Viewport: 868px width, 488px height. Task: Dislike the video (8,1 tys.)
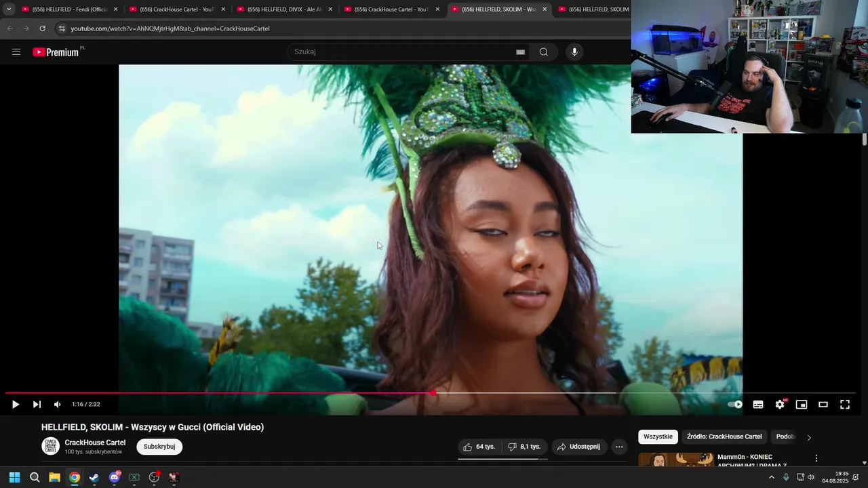pos(525,447)
